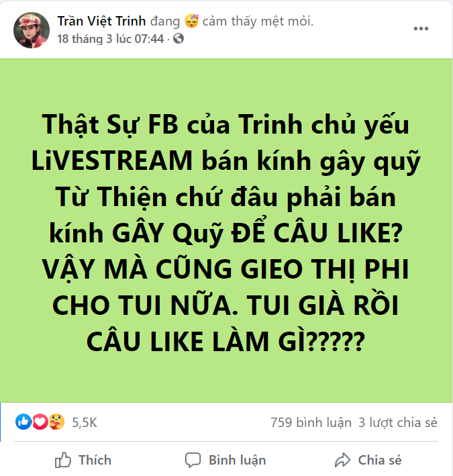View the 3 lượt chia sẻ shares
453x476 pixels.
(398, 422)
